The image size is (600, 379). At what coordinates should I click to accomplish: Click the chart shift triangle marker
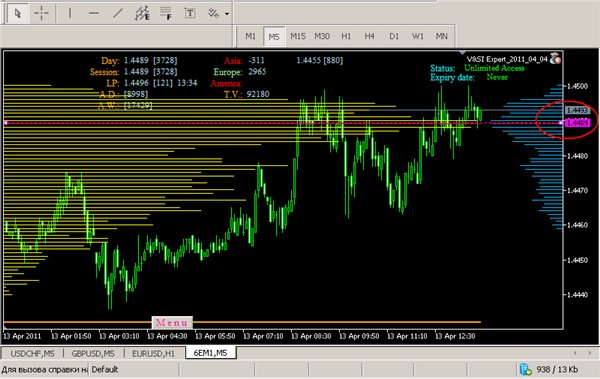click(x=462, y=52)
